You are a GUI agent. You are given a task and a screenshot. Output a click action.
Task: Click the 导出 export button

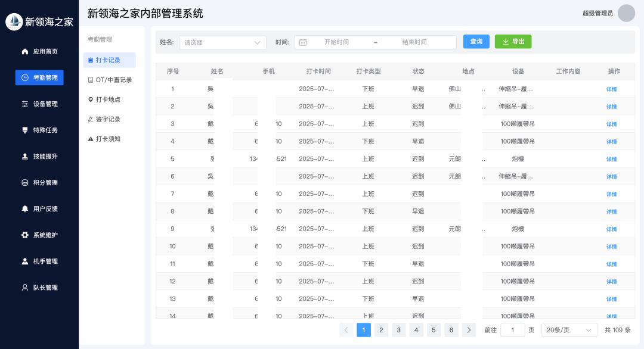tap(513, 42)
